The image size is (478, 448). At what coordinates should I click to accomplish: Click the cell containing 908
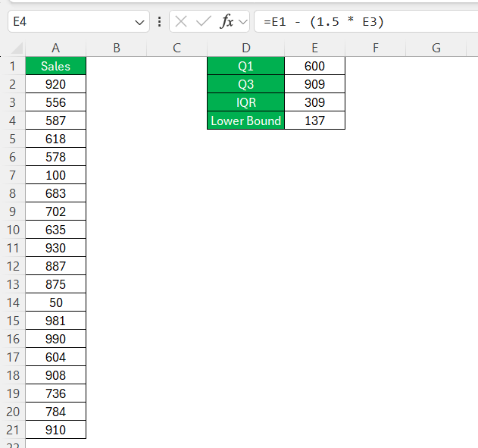[56, 375]
